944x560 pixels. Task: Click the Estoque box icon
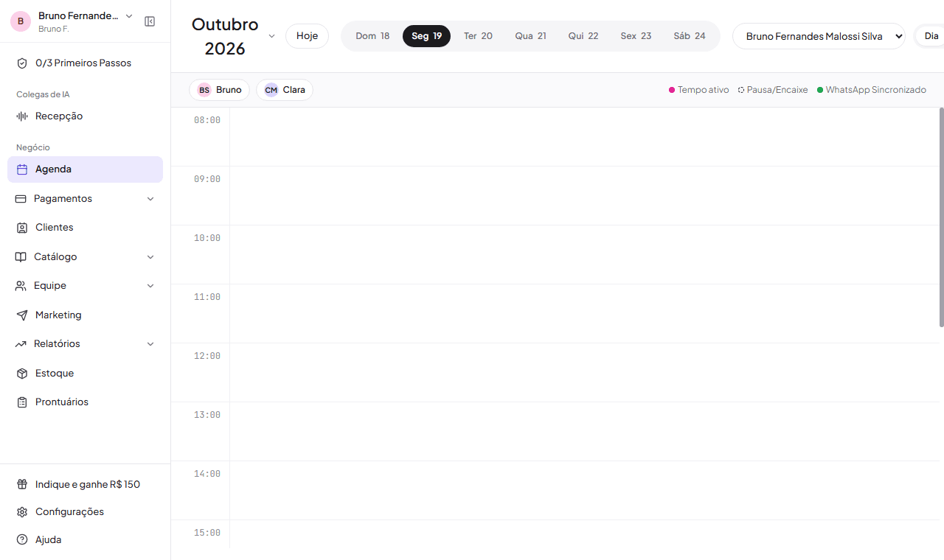coord(22,373)
